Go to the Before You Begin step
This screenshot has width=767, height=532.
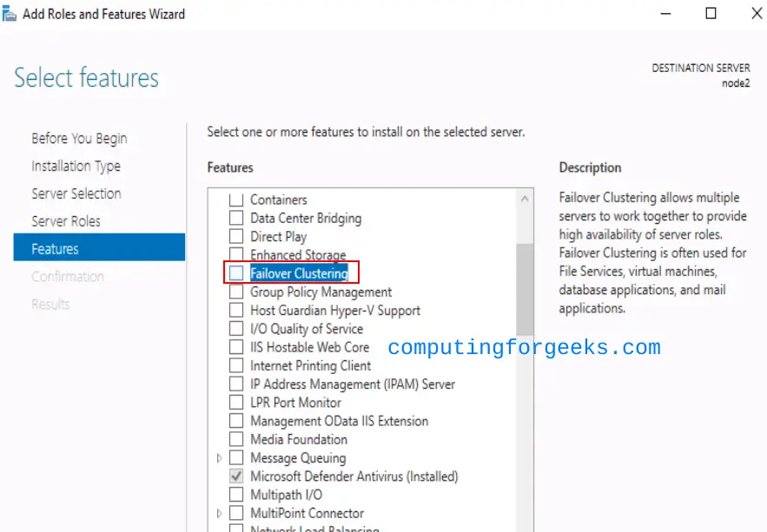coord(79,139)
